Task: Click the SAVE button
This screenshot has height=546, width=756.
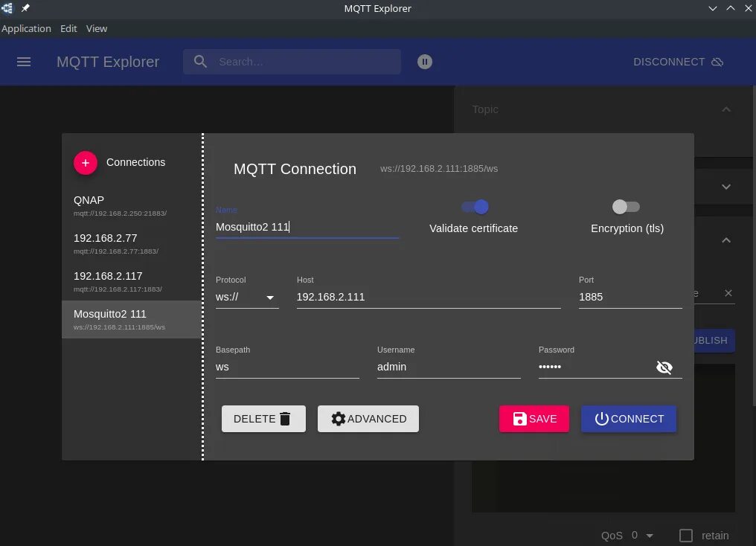Action: [x=534, y=419]
